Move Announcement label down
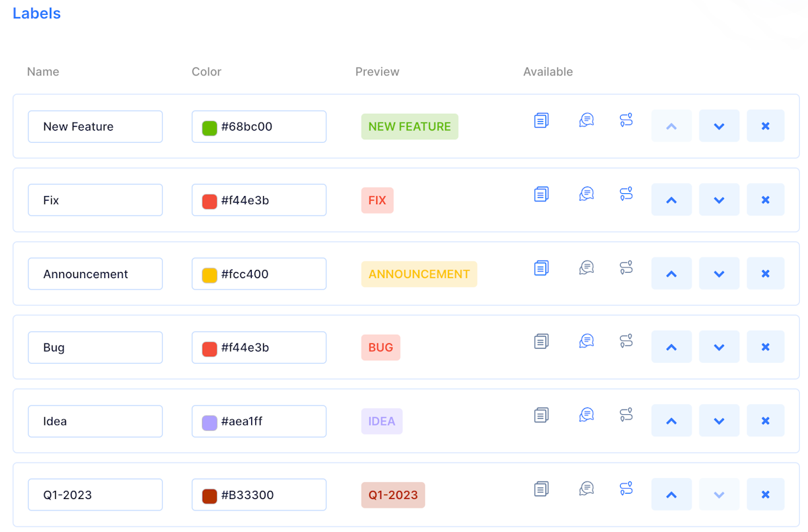The width and height of the screenshot is (808, 532). tap(719, 273)
